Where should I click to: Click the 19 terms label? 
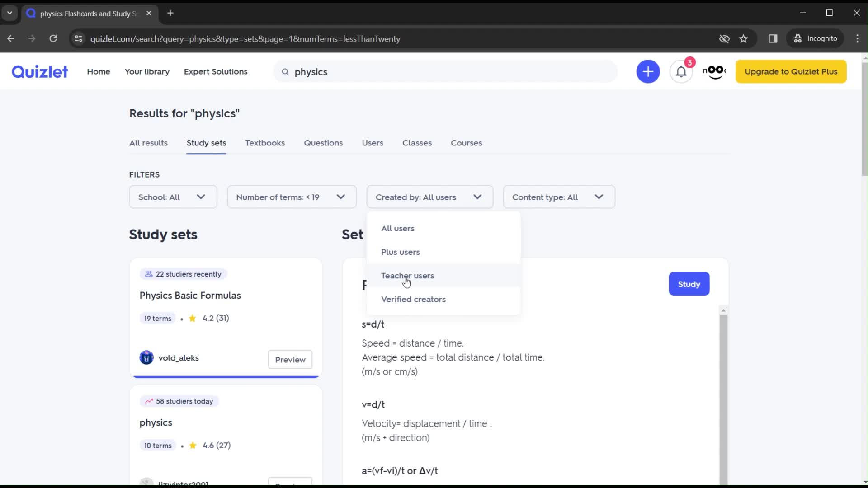(157, 319)
